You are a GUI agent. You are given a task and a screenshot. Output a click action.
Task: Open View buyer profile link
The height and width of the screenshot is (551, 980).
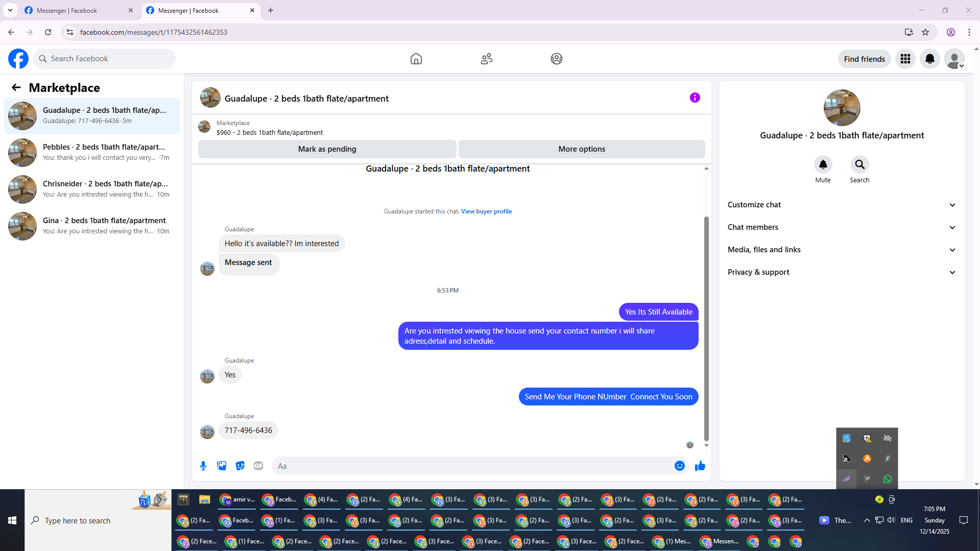(x=486, y=211)
